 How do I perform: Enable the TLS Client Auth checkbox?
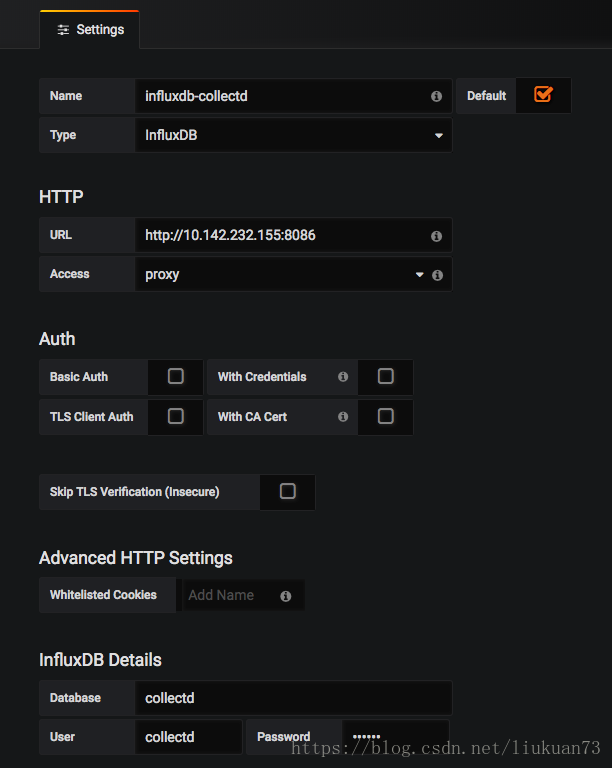(176, 416)
